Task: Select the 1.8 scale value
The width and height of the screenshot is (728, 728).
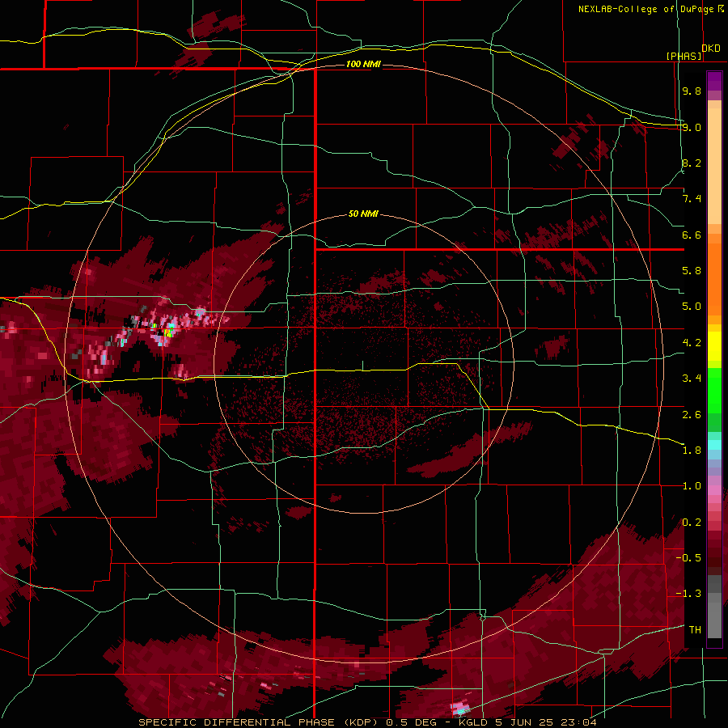Action: (692, 450)
